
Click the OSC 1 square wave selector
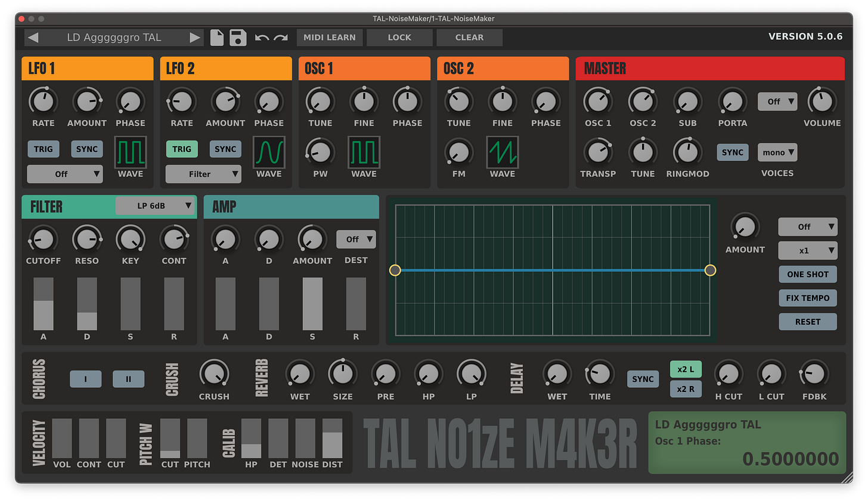(x=364, y=153)
